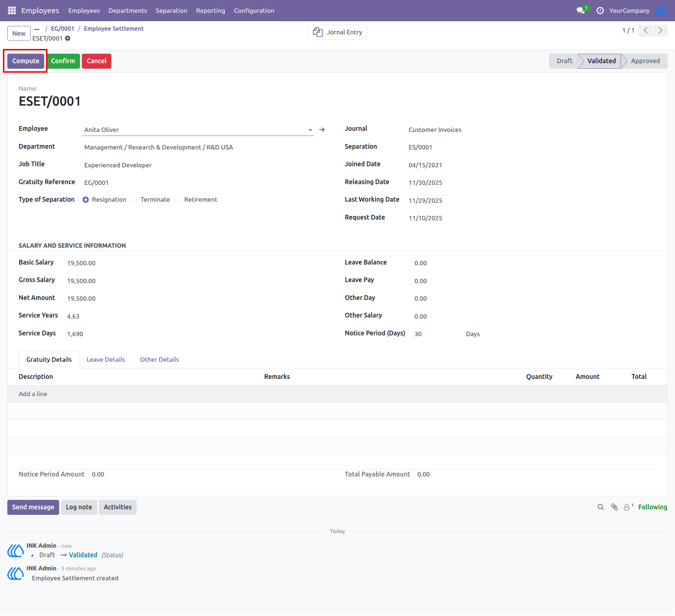Open employee record with internal link arrow
Viewport: 675px width, 616px height.
(322, 130)
